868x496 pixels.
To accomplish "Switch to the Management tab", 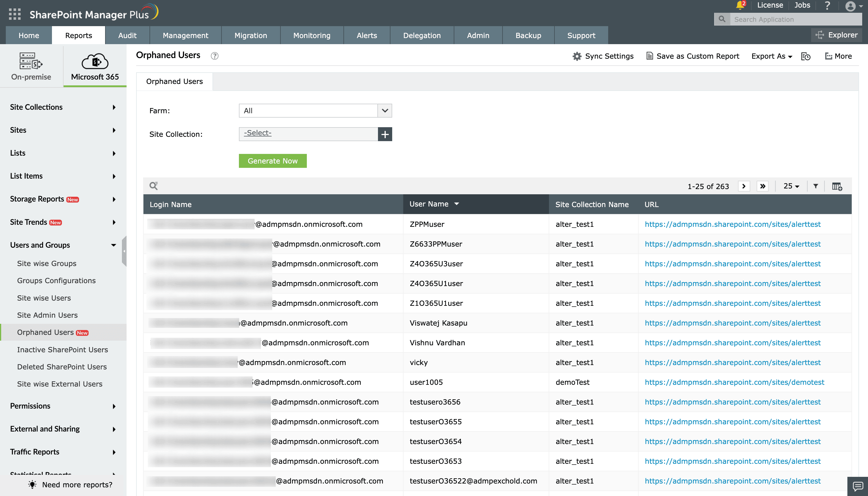I will tap(185, 35).
